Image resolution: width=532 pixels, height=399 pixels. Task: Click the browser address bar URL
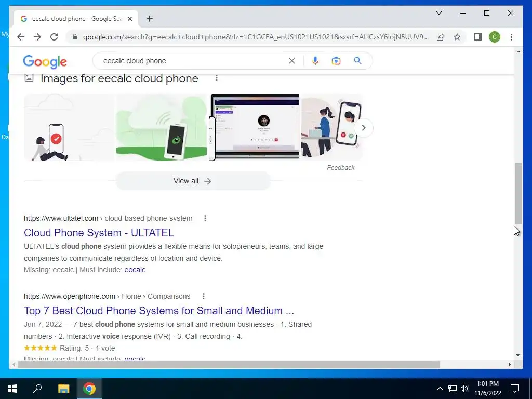point(256,37)
